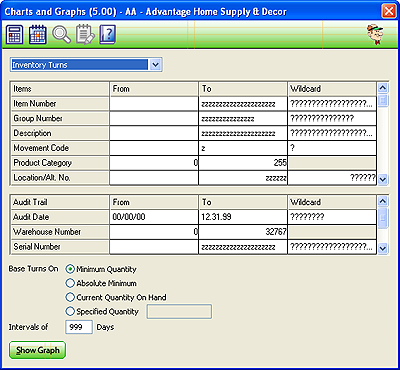Click the magnifying glass search icon
This screenshot has width=400, height=370.
[x=62, y=34]
